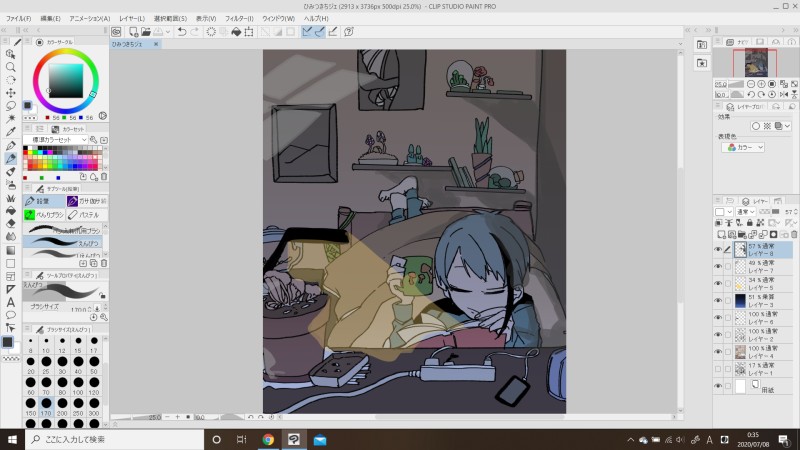Screen dimensions: 800x450
Task: Open the カラー expression color dropdown
Action: (x=743, y=147)
